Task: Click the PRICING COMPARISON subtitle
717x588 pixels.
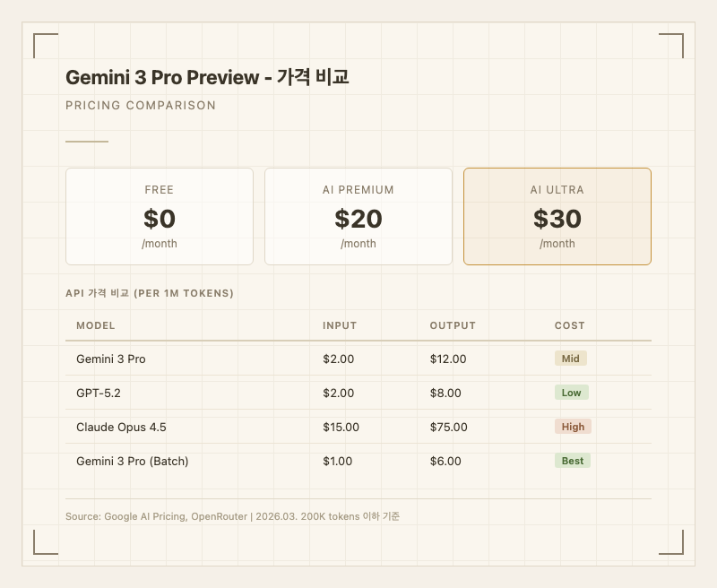Action: coord(141,106)
